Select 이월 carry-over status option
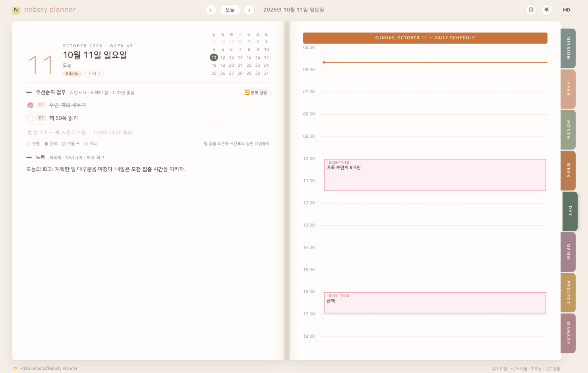 pyautogui.click(x=71, y=144)
